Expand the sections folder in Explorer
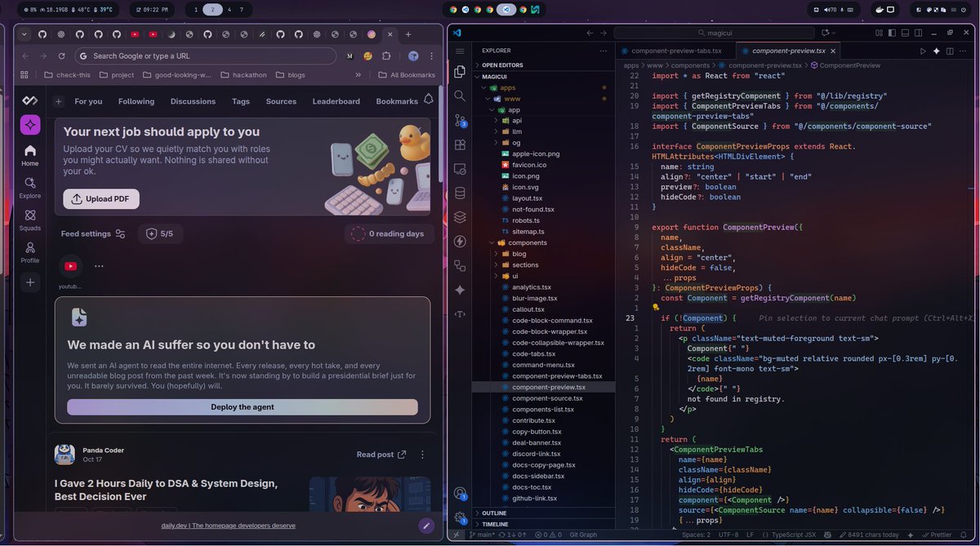This screenshot has height=546, width=980. [525, 264]
